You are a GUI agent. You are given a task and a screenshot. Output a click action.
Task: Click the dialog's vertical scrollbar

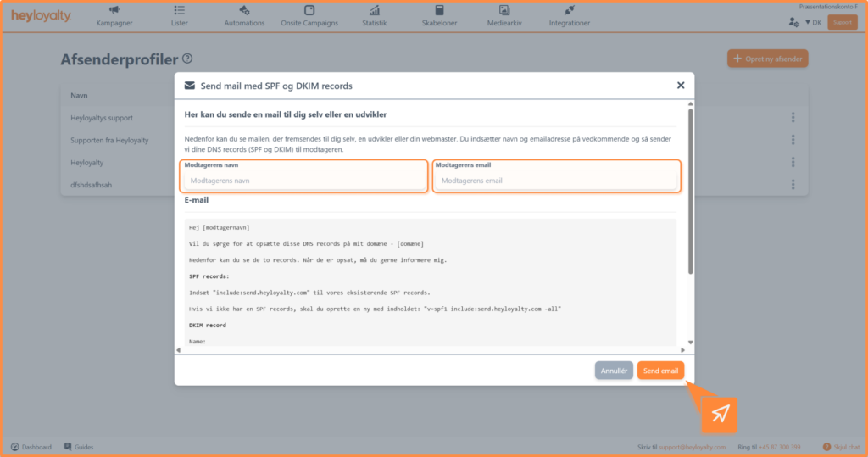(x=691, y=191)
